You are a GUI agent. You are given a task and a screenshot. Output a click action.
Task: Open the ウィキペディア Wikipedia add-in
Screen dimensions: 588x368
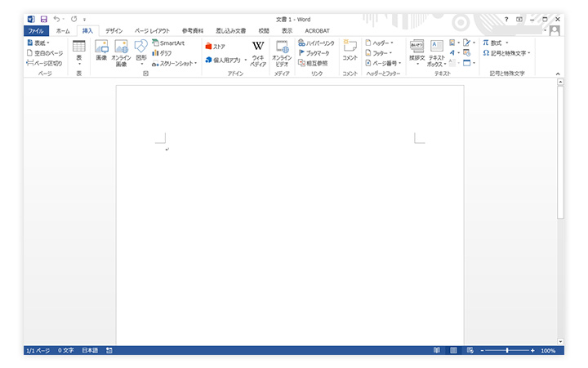(x=258, y=53)
